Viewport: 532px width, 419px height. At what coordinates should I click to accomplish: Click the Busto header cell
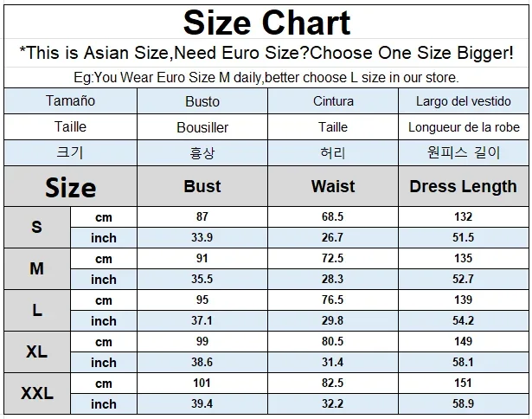(x=202, y=100)
